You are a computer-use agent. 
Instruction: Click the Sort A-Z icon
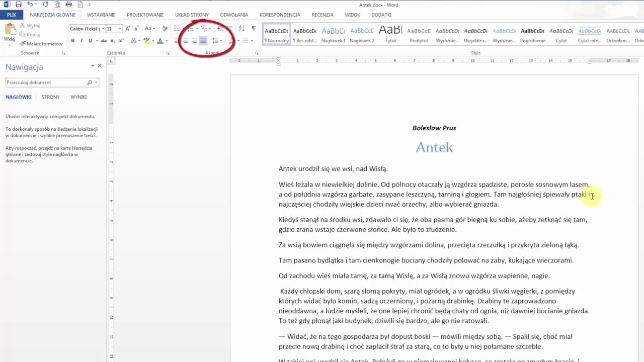(242, 29)
